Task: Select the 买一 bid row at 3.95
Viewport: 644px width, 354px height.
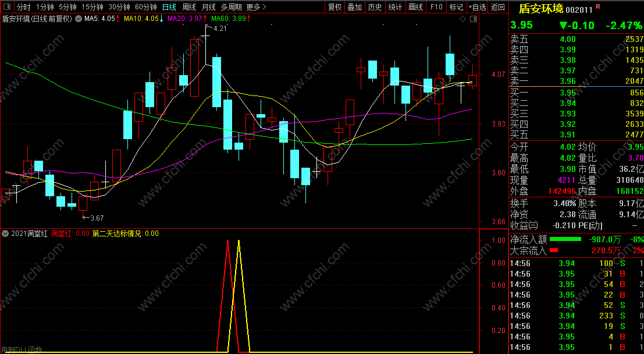Action: pos(577,93)
